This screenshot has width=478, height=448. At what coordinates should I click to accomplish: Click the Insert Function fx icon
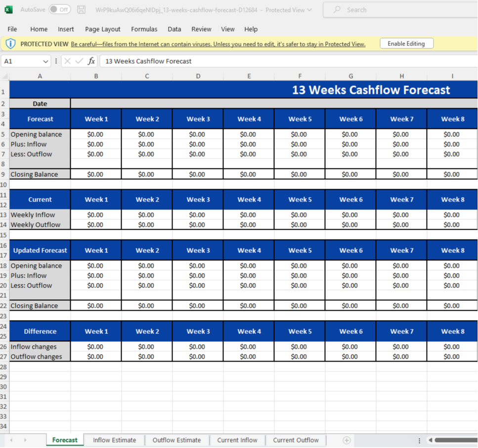point(91,61)
